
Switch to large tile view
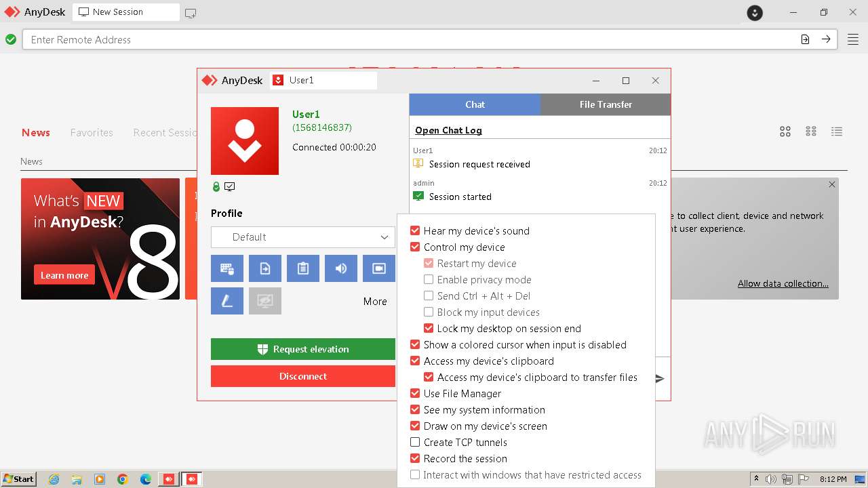(785, 131)
